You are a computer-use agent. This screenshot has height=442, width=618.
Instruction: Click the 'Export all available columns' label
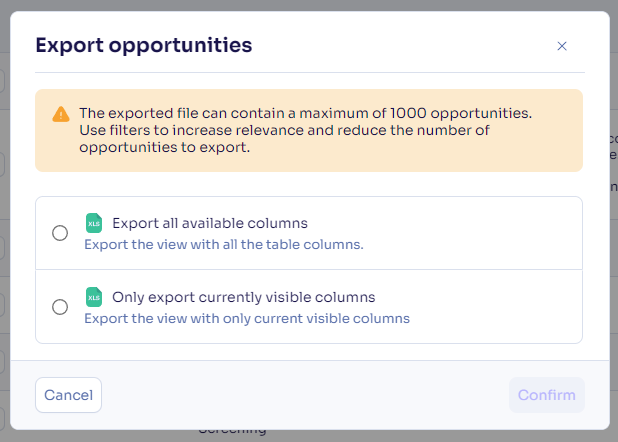(x=210, y=223)
